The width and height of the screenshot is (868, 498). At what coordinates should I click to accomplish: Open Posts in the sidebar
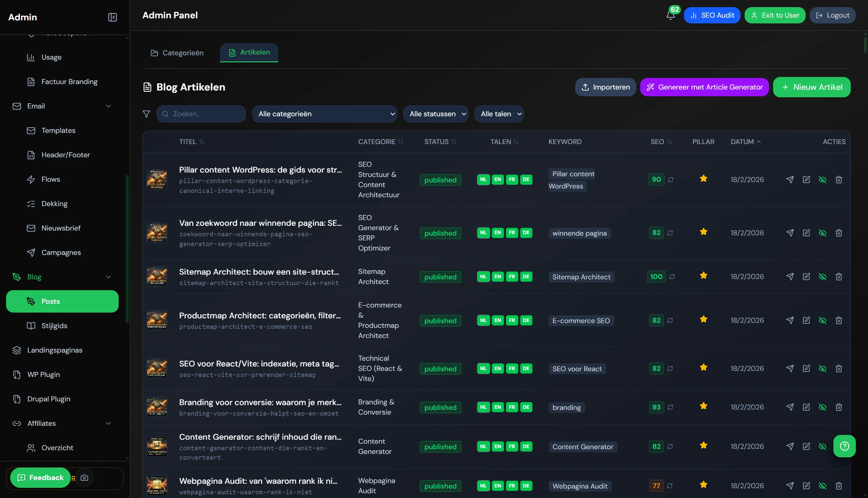point(62,301)
